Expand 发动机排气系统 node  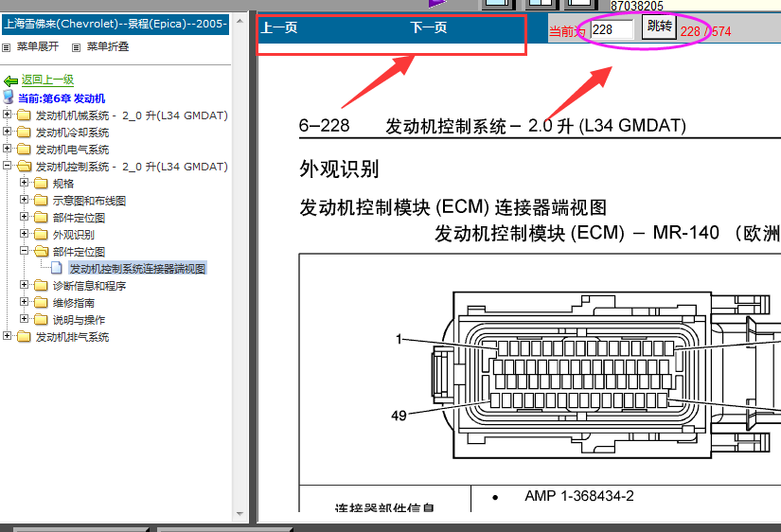pos(7,336)
